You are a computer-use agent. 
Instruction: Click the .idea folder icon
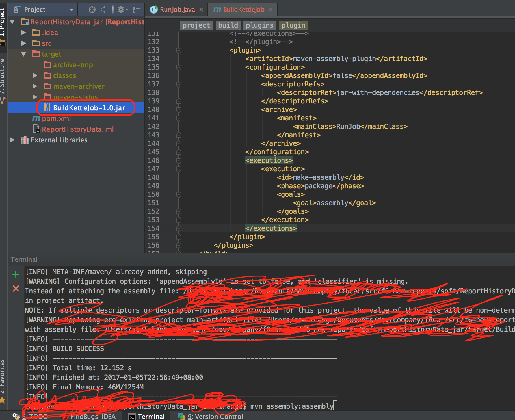pos(36,32)
